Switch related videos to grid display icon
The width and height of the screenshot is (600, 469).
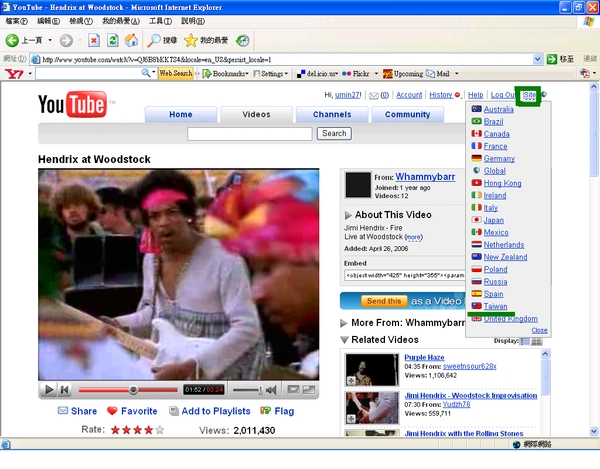tap(536, 341)
